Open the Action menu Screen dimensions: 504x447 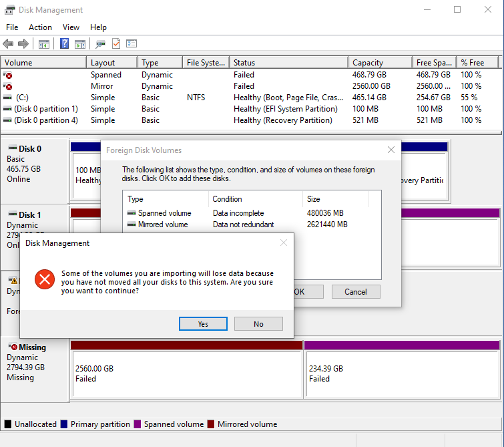coord(40,27)
